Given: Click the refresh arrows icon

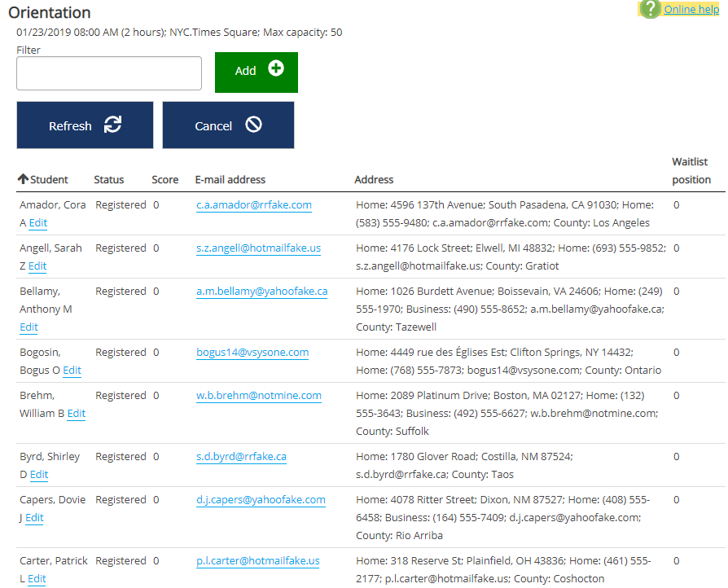Looking at the screenshot, I should [x=112, y=125].
